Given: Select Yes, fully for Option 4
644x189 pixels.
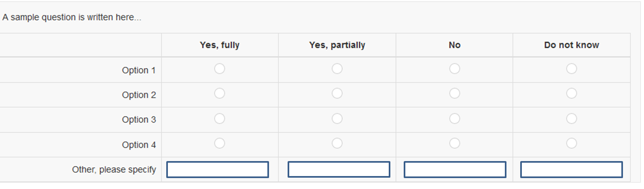Looking at the screenshot, I should point(220,143).
